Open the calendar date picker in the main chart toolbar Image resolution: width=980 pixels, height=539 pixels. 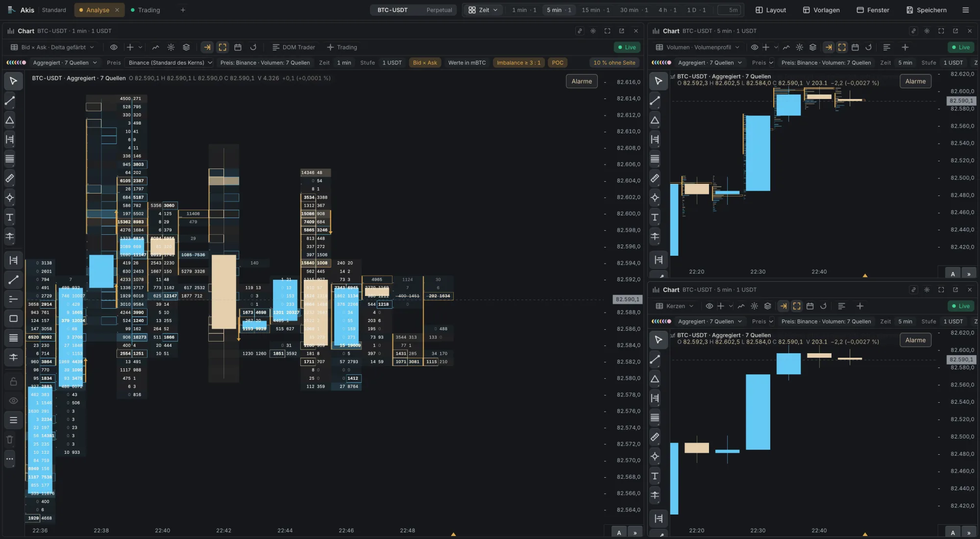(238, 48)
